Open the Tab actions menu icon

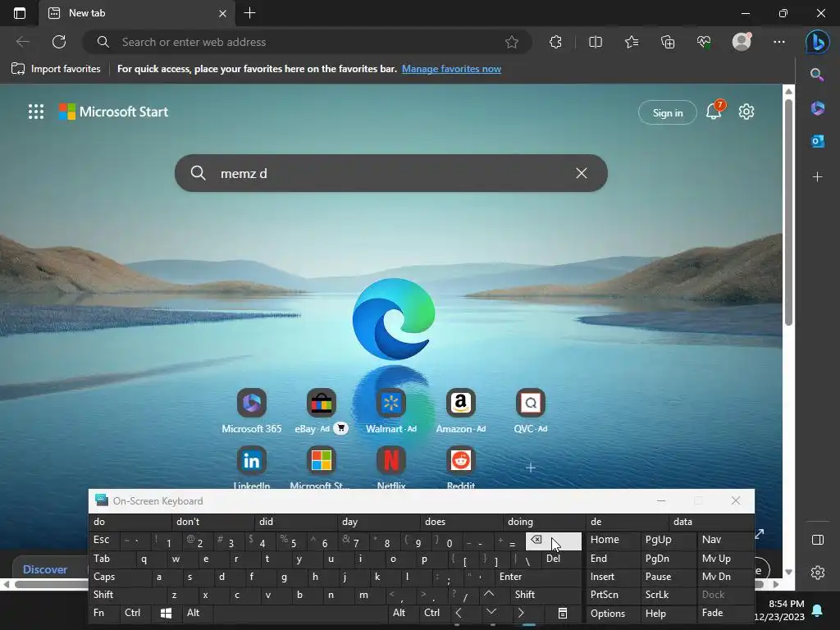tap(20, 13)
